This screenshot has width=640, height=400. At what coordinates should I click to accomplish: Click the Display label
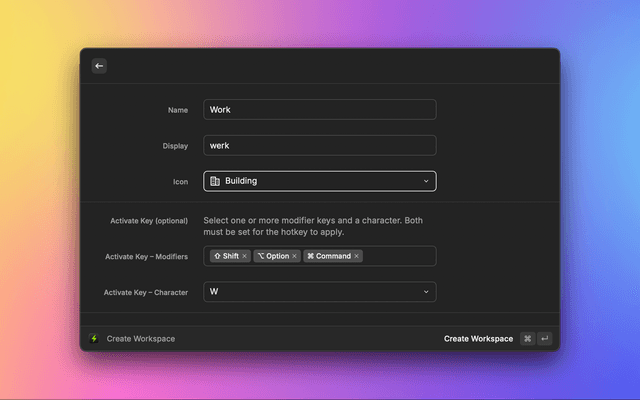[175, 146]
